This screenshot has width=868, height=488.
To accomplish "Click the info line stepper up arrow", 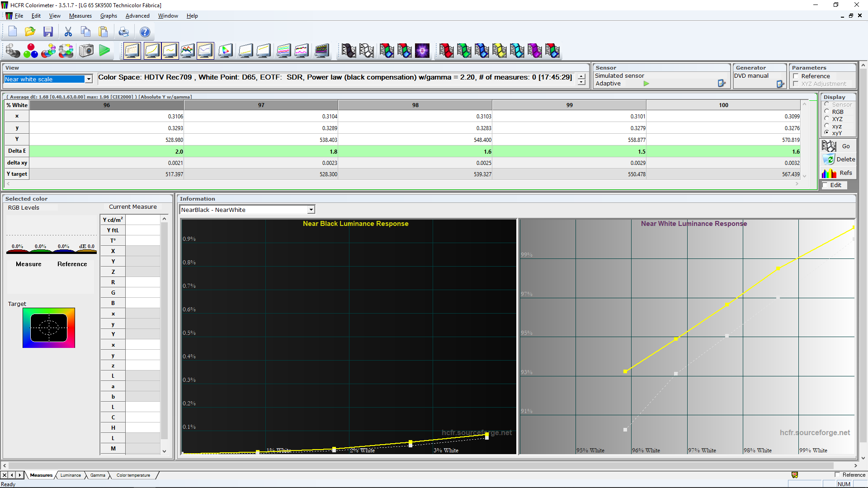I will (x=581, y=75).
